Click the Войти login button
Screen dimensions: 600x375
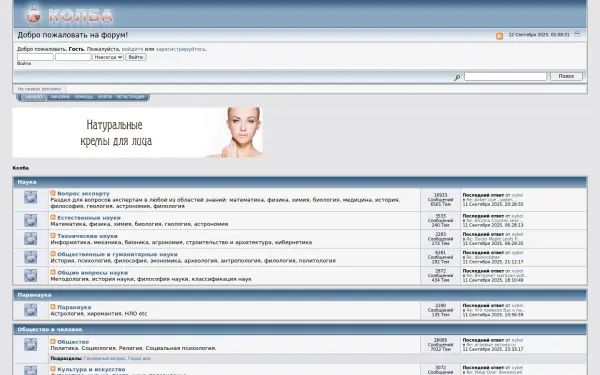135,57
